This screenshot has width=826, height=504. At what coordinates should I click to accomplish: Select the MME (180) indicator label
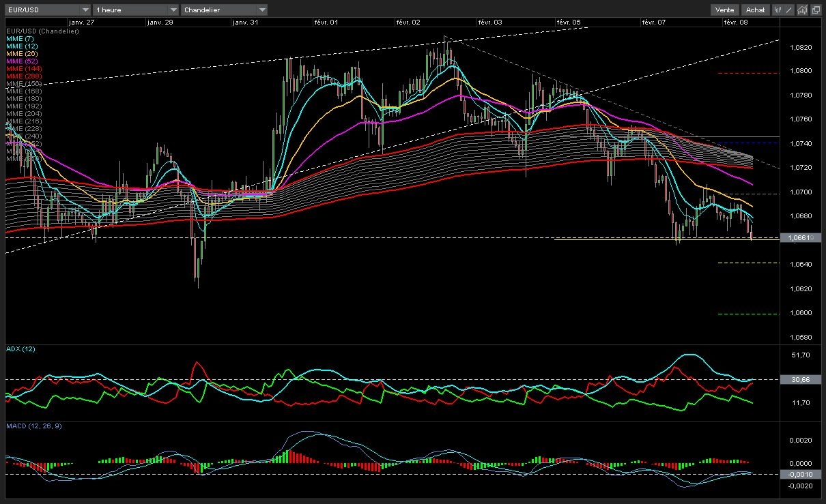coord(23,99)
